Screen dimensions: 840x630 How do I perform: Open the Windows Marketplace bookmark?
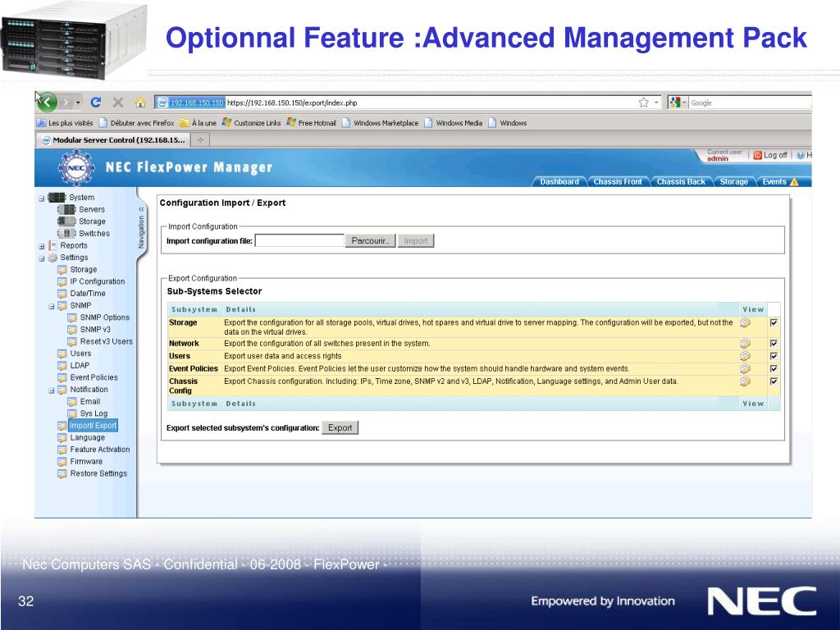pyautogui.click(x=381, y=123)
